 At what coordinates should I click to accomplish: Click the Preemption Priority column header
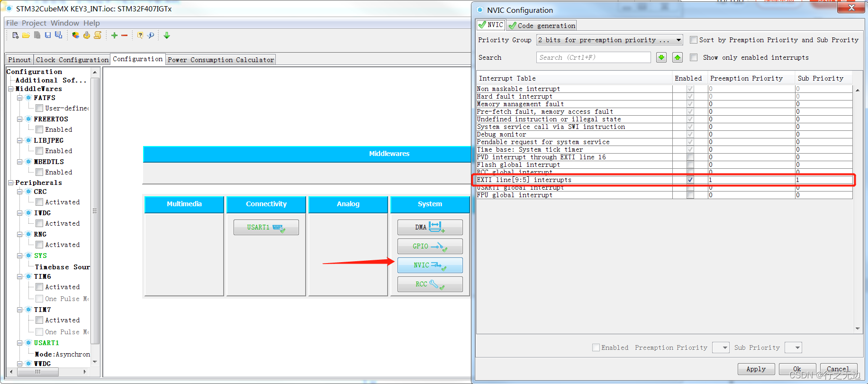click(x=751, y=78)
